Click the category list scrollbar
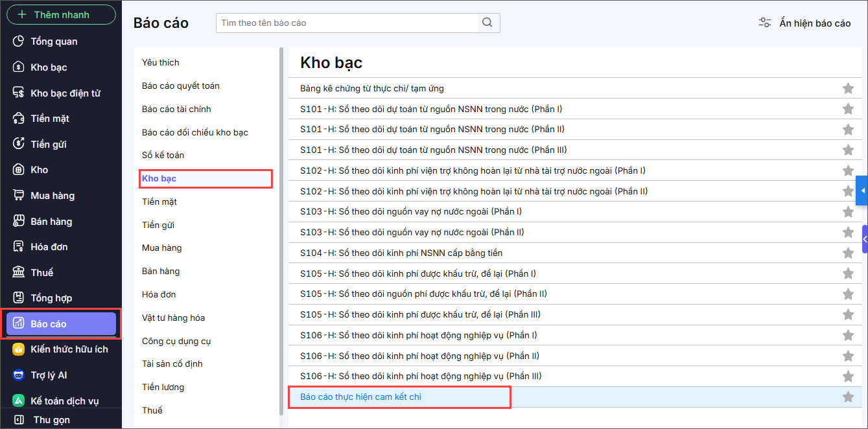Screen dimensions: 868x429 click(x=281, y=227)
